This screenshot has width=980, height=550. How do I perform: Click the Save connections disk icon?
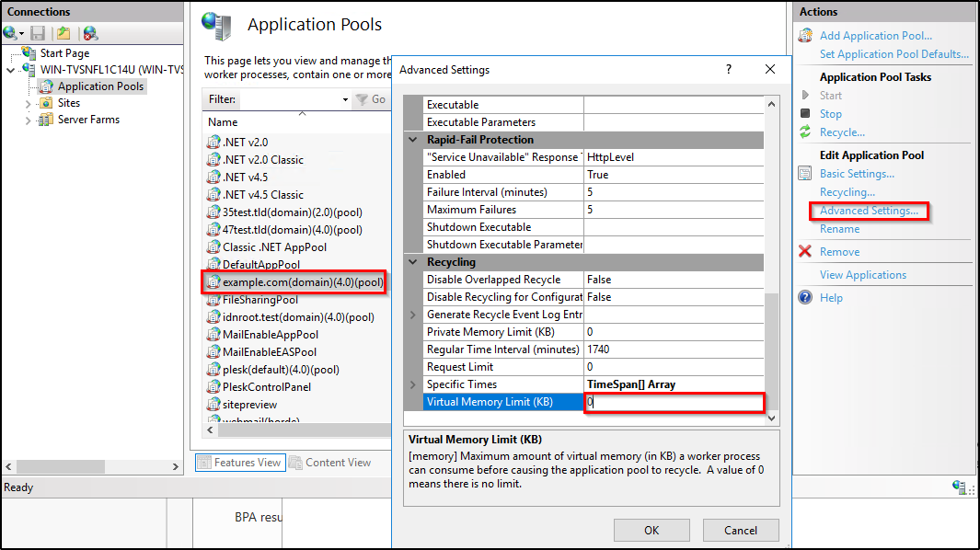pos(38,33)
